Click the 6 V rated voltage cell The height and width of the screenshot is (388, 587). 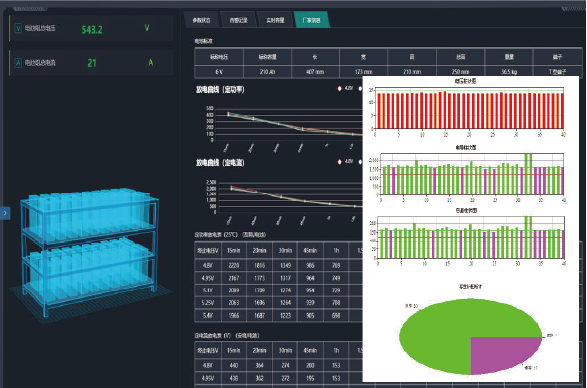pos(219,72)
